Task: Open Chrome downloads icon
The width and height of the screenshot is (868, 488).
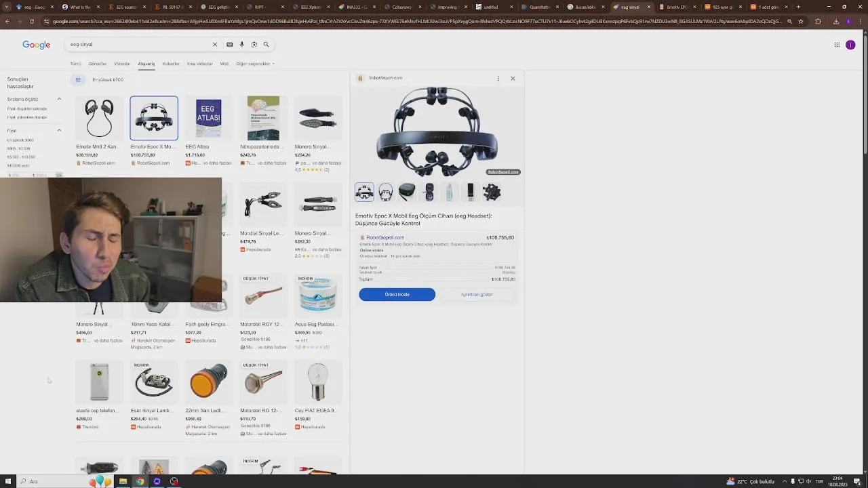Action: point(835,21)
